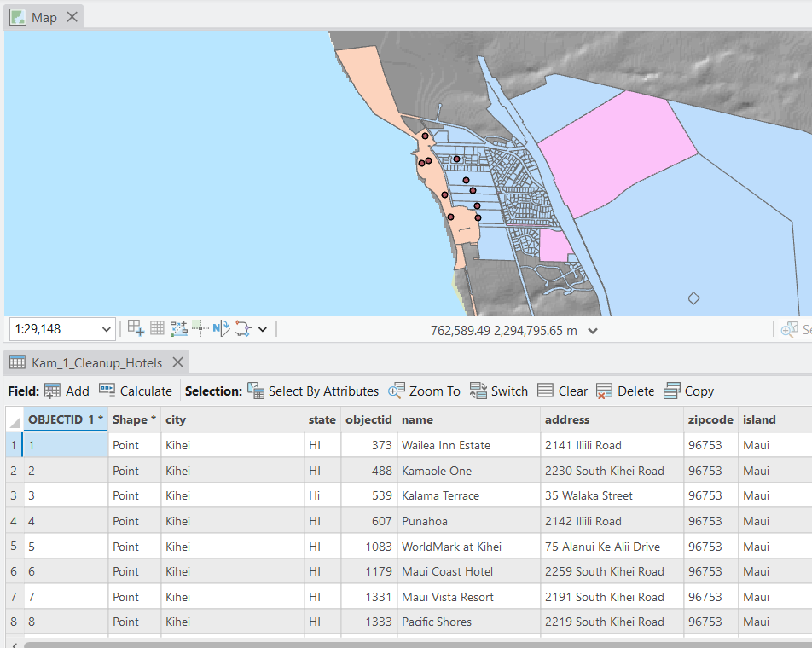Click the island column header
Viewport: 812px width, 648px height.
pos(774,419)
